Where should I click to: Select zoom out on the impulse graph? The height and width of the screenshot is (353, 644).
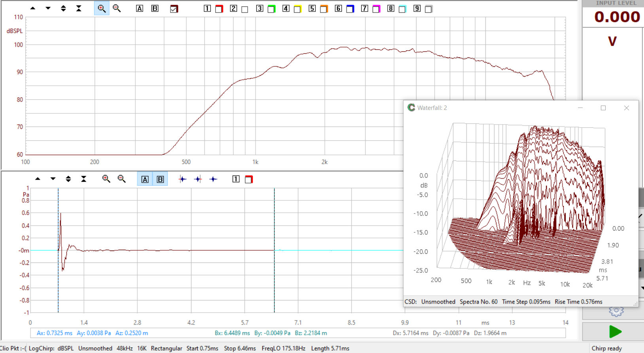coord(121,179)
